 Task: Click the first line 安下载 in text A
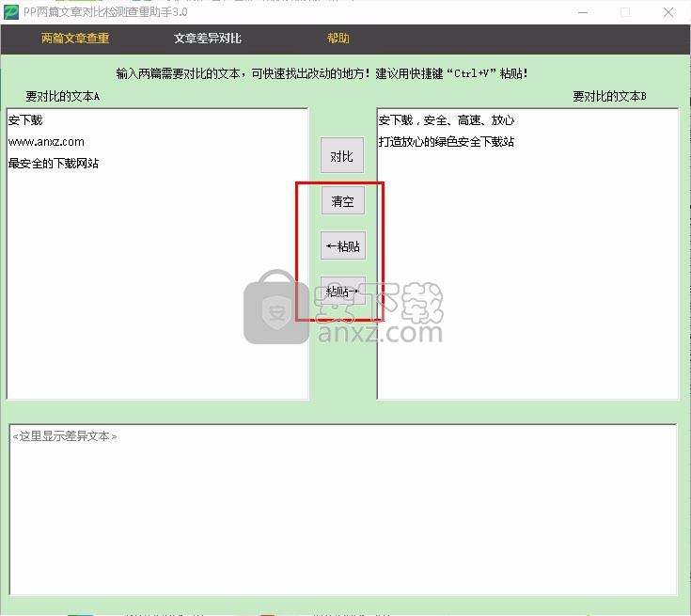coord(25,120)
